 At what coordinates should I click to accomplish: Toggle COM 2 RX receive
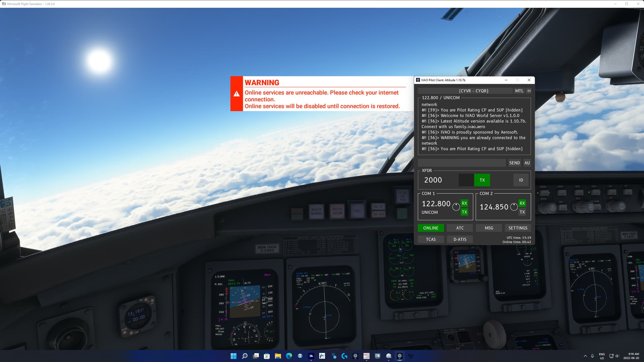click(522, 203)
